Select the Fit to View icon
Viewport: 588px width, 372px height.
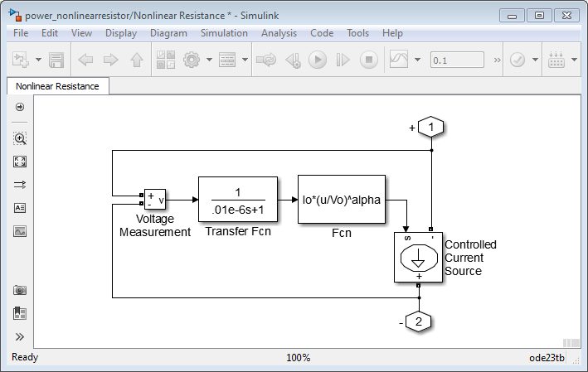coord(20,162)
